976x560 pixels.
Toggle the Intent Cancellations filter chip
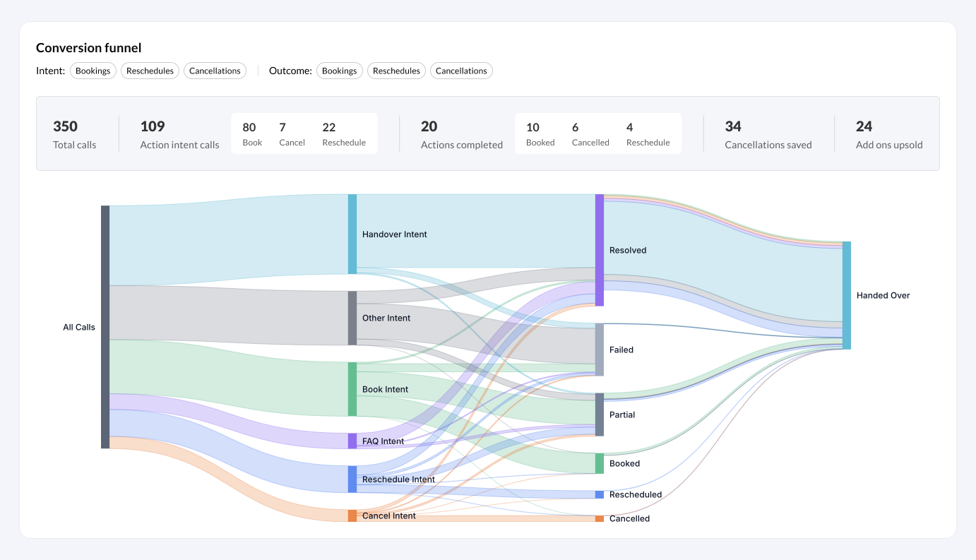[x=215, y=71]
